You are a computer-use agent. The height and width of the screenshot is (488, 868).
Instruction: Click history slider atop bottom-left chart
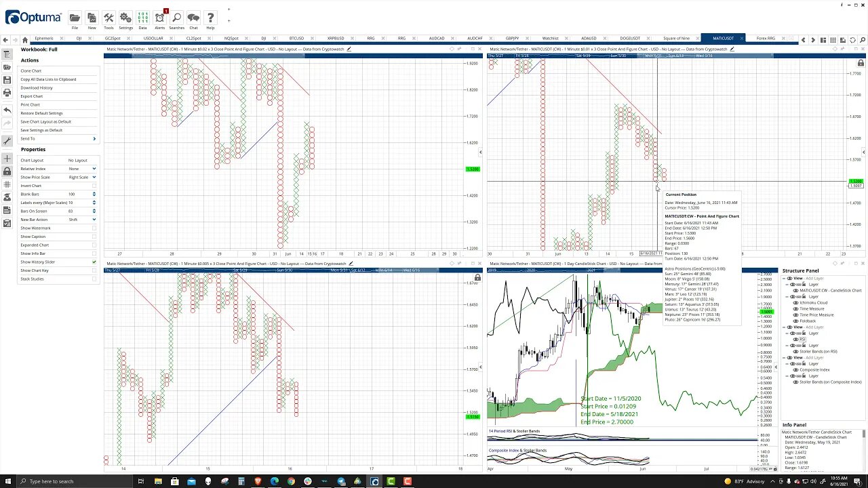[x=293, y=270]
